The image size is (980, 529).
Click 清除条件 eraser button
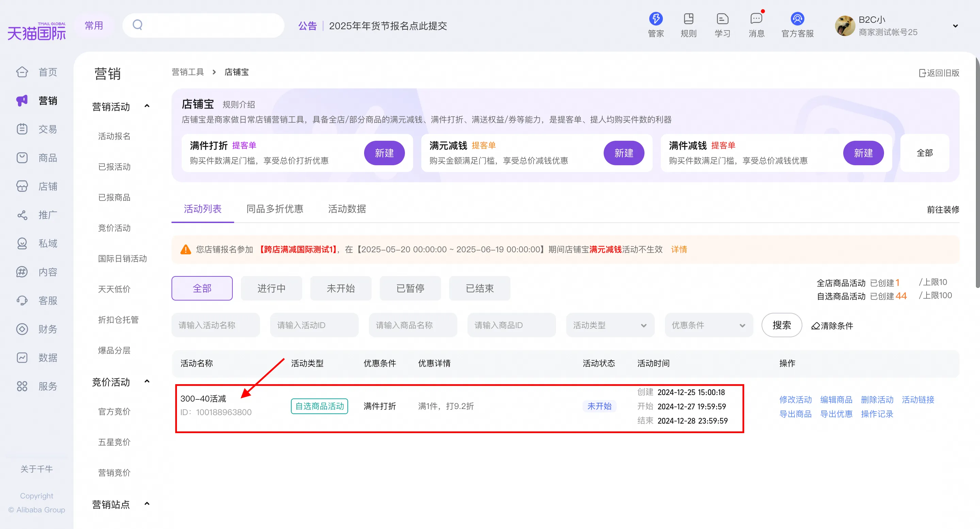(832, 325)
